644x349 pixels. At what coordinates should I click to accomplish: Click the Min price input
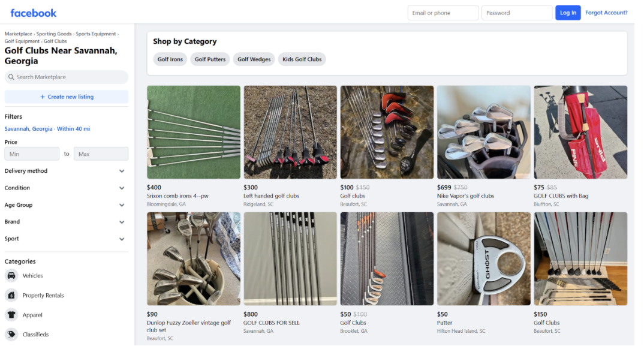tap(31, 154)
